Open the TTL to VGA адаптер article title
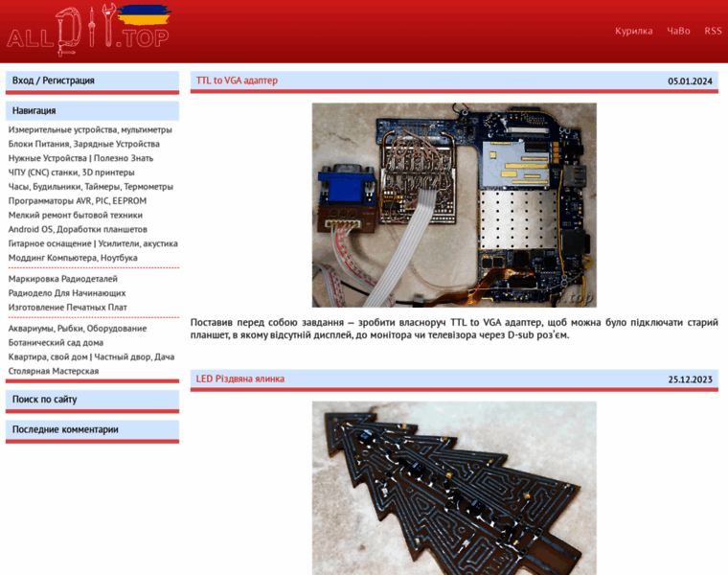Viewport: 728px width, 575px height. click(x=237, y=80)
